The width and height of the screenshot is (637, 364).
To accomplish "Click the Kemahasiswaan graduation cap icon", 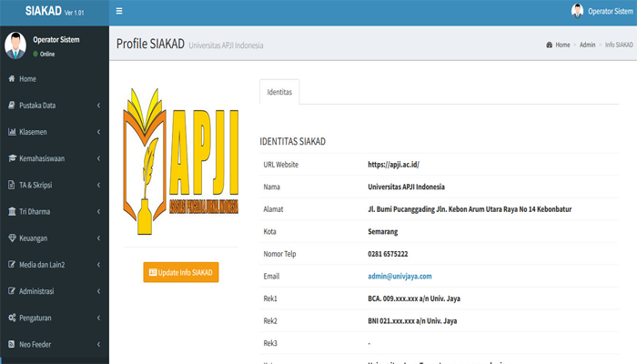I will pyautogui.click(x=11, y=158).
